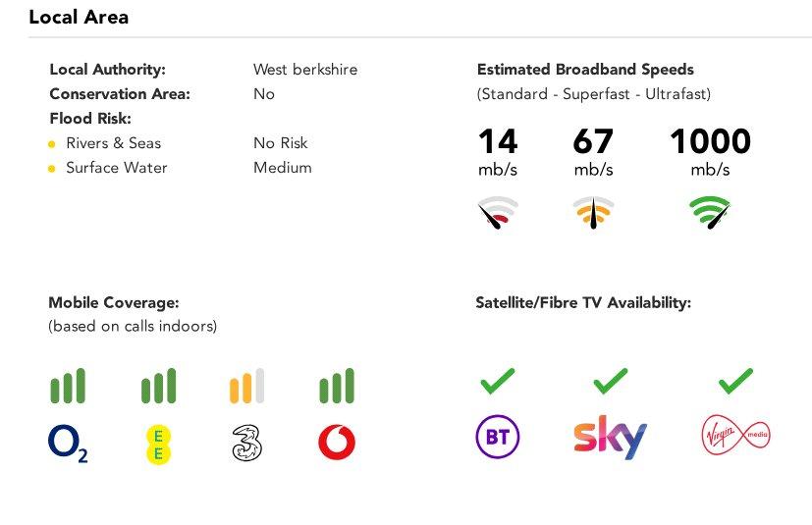This screenshot has height=525, width=812.
Task: Click the Virgin Media logo
Action: point(735,436)
